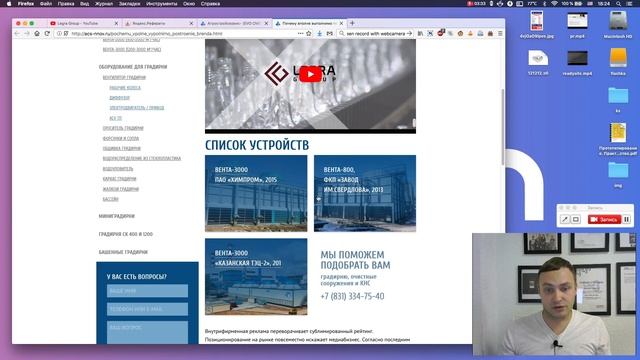
Task: Go forward with the browser forward arrow
Action: click(27, 33)
